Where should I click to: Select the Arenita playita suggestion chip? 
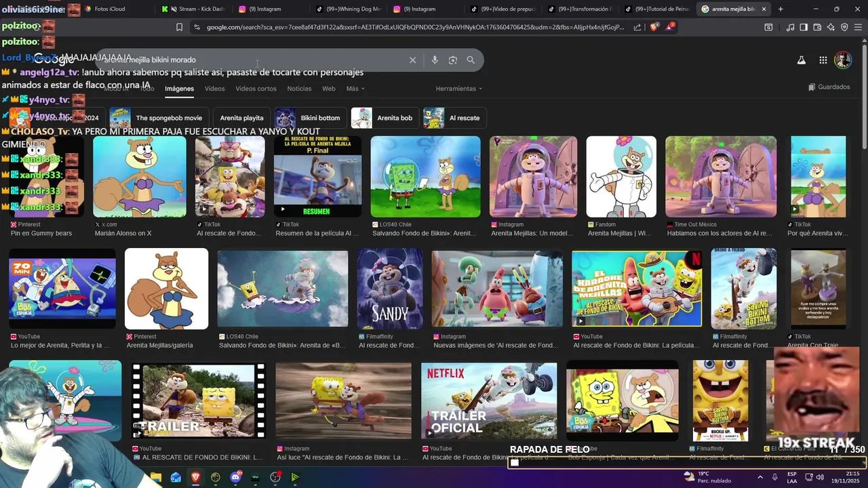[x=241, y=118]
